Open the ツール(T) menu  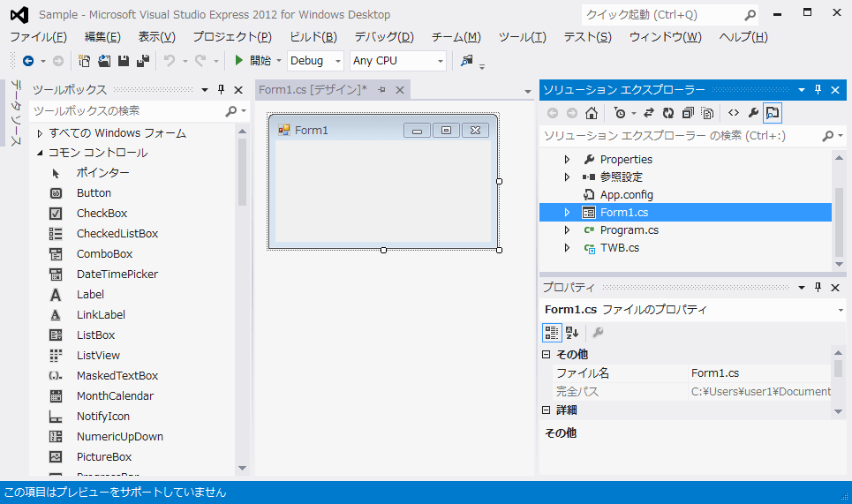tap(522, 37)
